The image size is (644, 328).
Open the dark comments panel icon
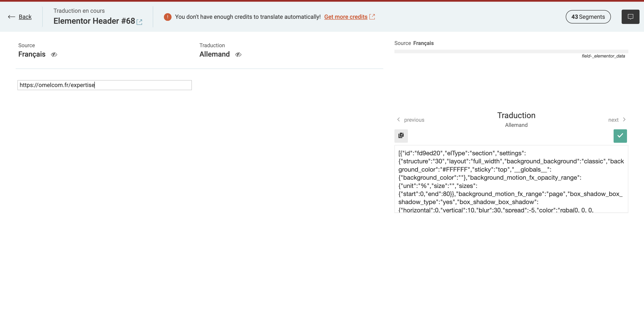(630, 17)
